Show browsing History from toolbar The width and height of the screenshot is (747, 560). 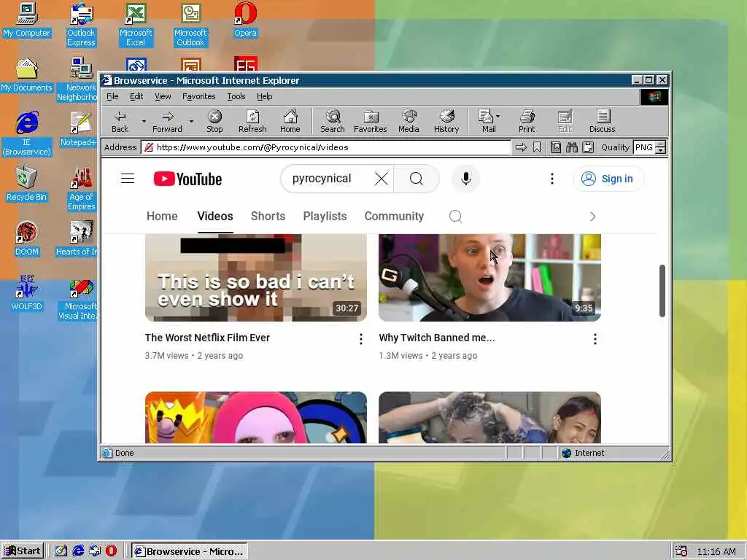[446, 122]
